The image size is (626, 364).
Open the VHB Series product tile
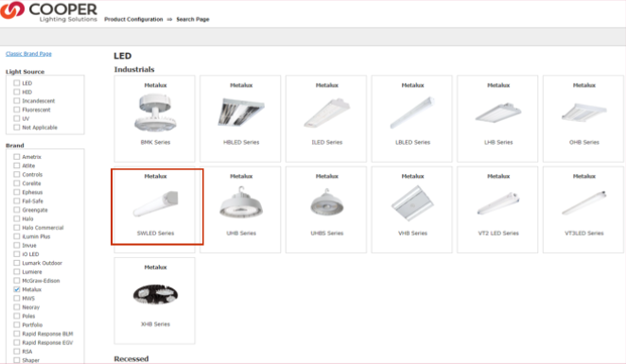(x=412, y=210)
